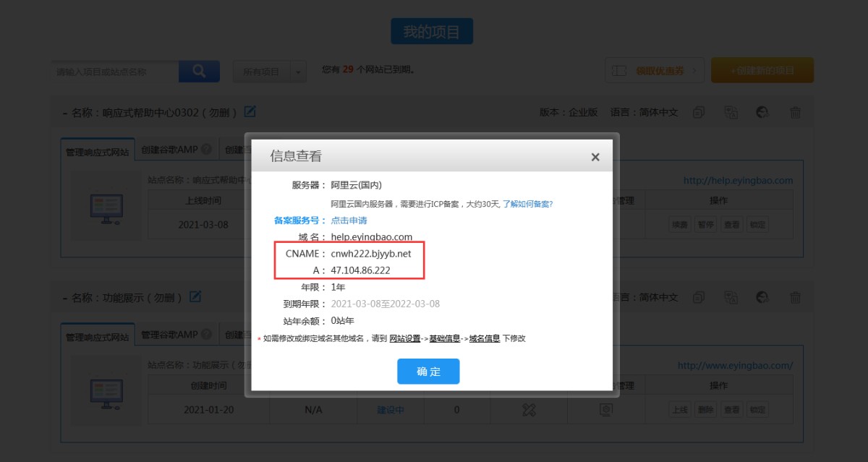Viewport: 868px width, 462px height.
Task: Click 锁定 button in 功能展示 row
Action: click(x=757, y=410)
